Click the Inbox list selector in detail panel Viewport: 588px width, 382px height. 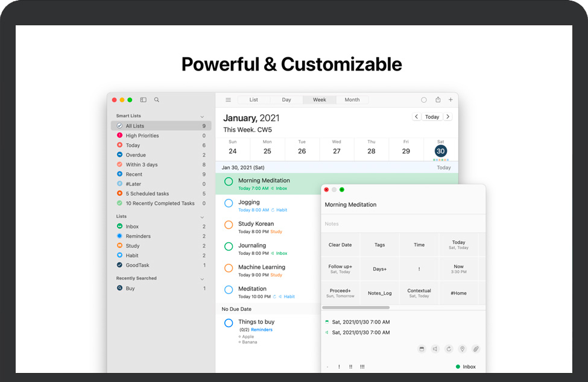pyautogui.click(x=466, y=367)
